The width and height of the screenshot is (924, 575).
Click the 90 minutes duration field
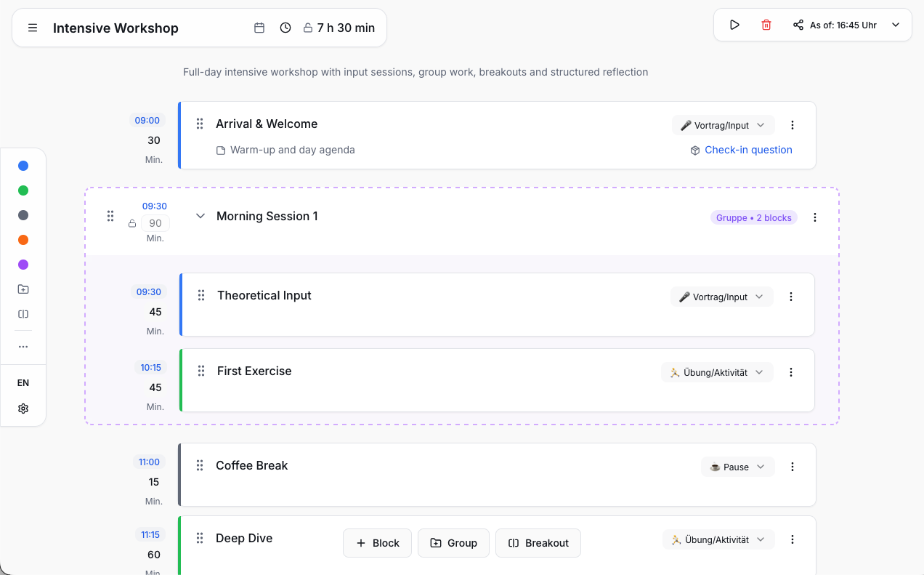click(x=155, y=223)
